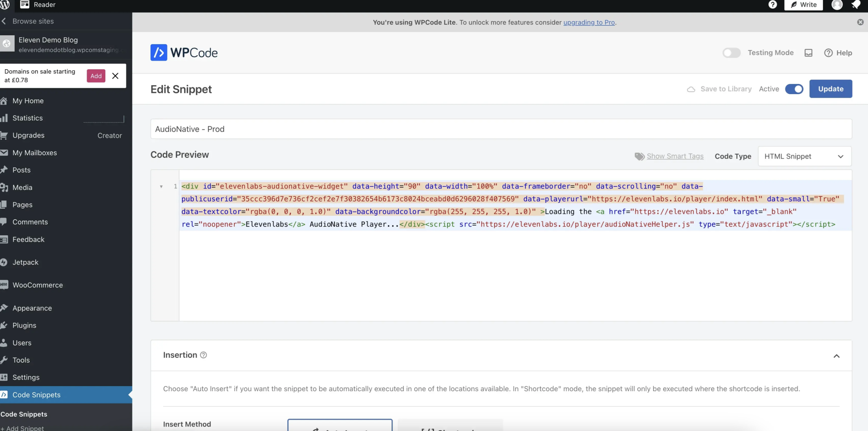
Task: Open the Appearance menu
Action: 31,308
